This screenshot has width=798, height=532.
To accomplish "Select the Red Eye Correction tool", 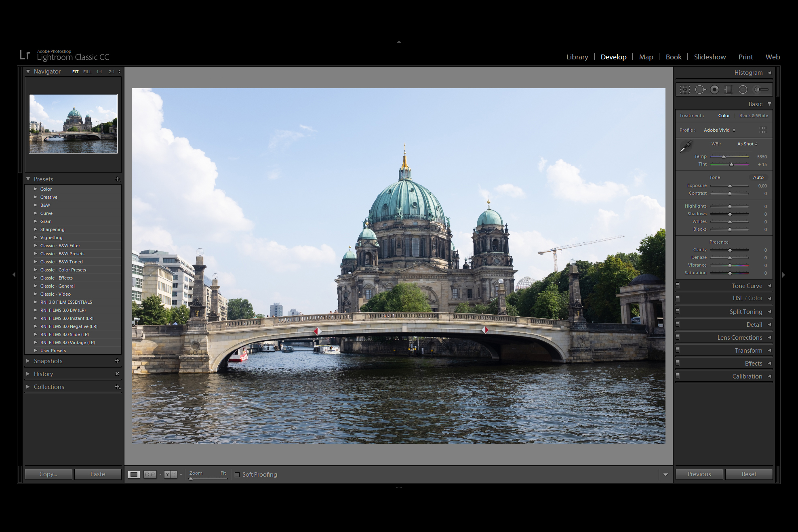I will click(x=714, y=89).
